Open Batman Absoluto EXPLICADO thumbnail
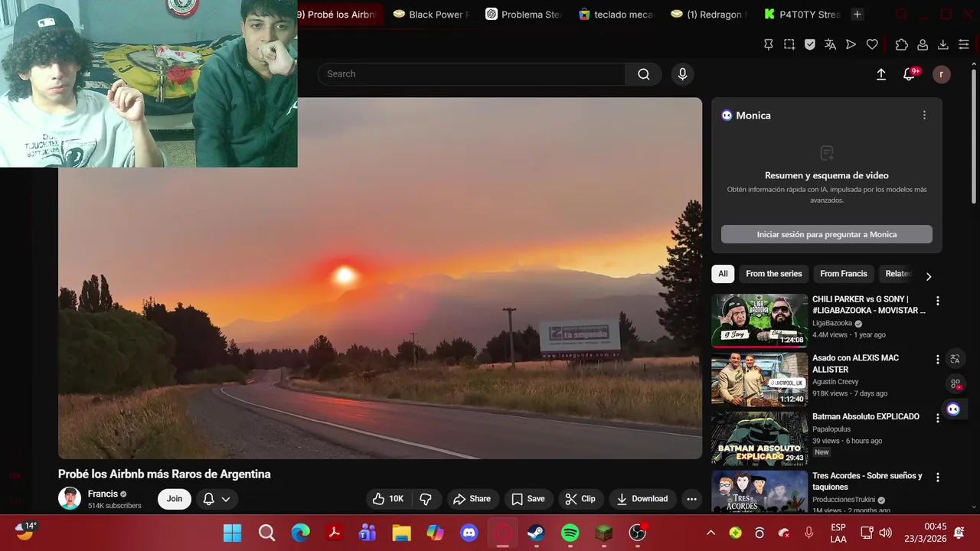This screenshot has width=980, height=551. point(759,439)
